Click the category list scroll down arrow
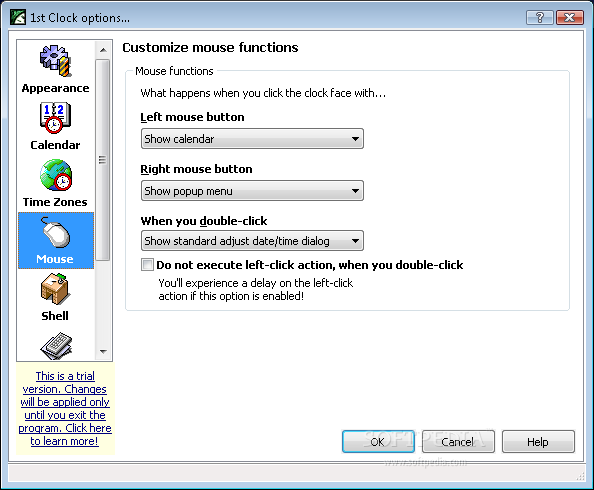The width and height of the screenshot is (594, 490). tap(103, 351)
